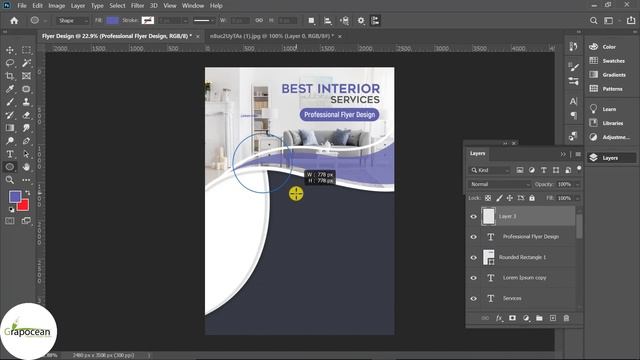Create a new layer
The image size is (640, 360).
(553, 318)
